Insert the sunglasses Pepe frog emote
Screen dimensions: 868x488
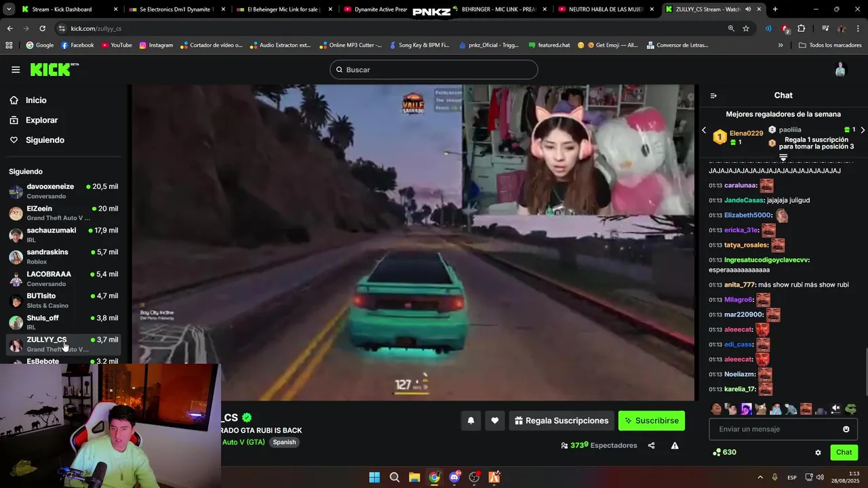click(851, 409)
